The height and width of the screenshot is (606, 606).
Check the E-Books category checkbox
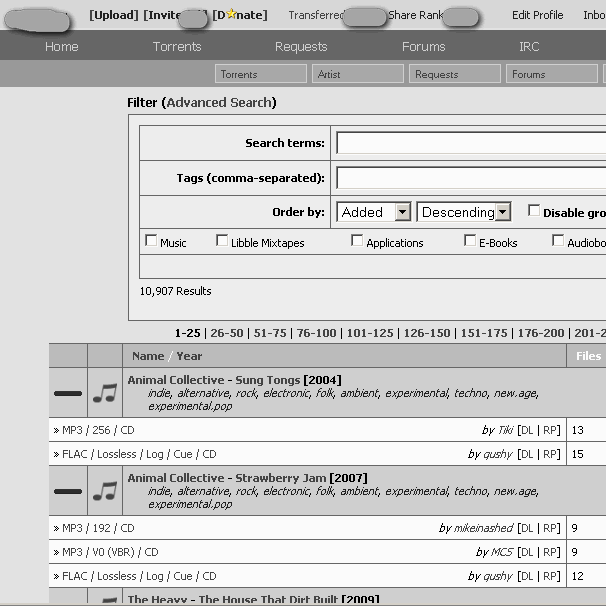point(470,240)
